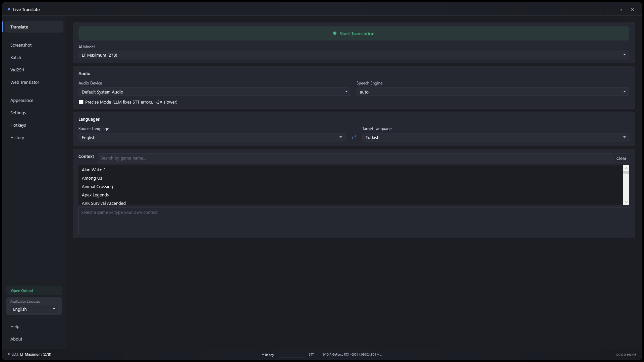Go to Hotkeys page
This screenshot has height=362, width=644.
coord(34,125)
